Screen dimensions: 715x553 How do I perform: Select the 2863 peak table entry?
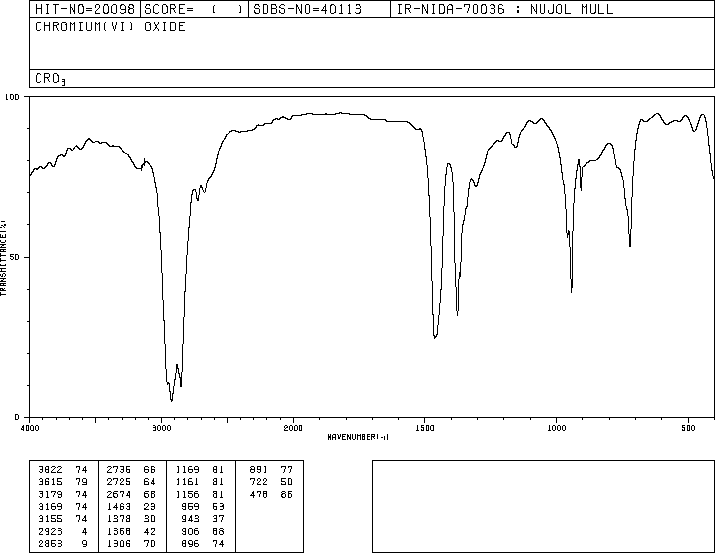click(50, 544)
